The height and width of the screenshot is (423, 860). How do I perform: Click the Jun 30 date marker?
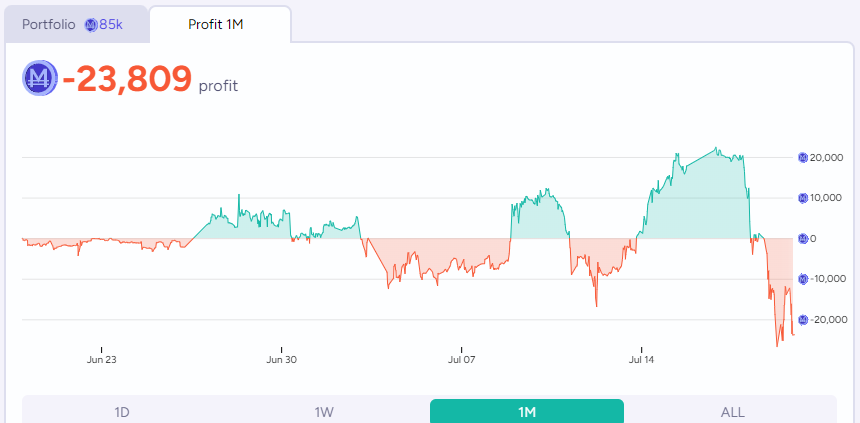click(x=282, y=358)
